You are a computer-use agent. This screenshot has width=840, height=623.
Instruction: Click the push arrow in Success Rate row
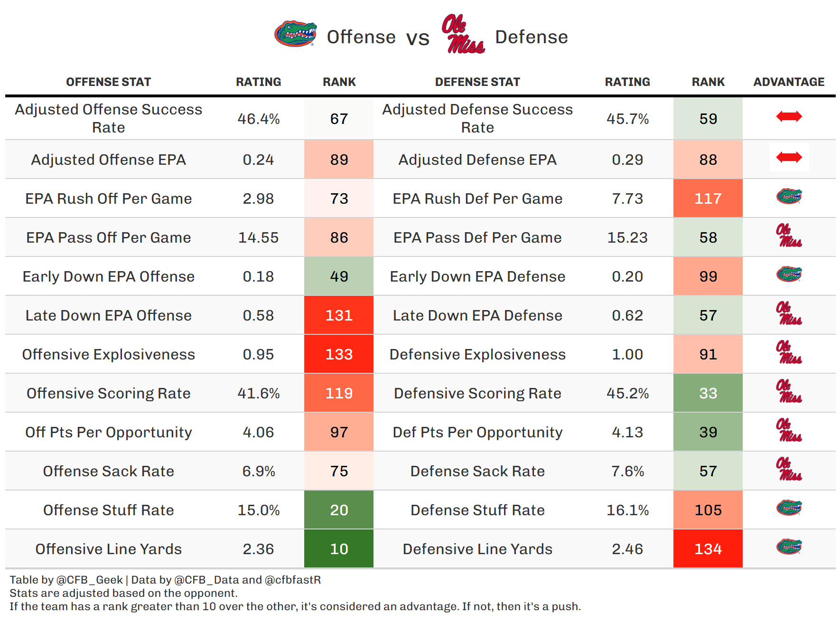(789, 116)
